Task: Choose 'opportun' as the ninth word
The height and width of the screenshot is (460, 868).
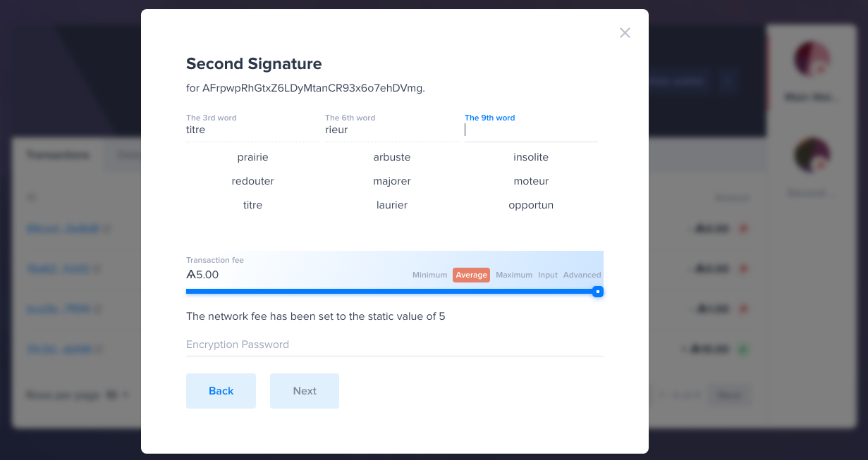Action: [531, 205]
